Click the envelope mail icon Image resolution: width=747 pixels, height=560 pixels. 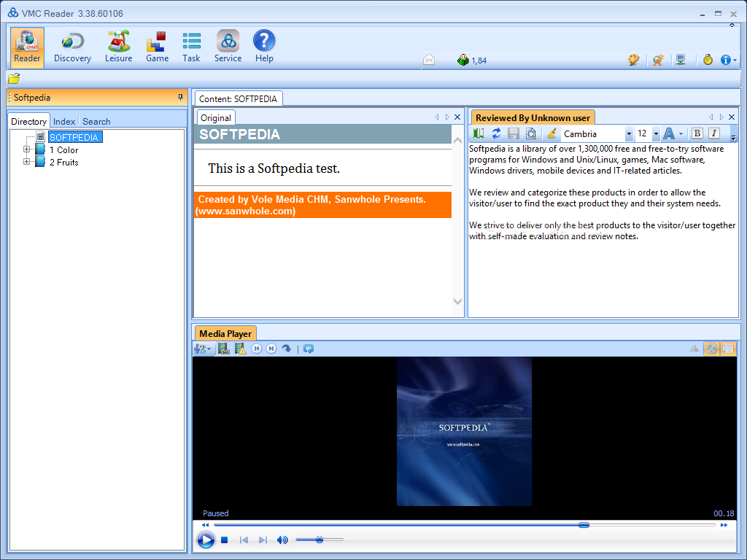click(429, 60)
